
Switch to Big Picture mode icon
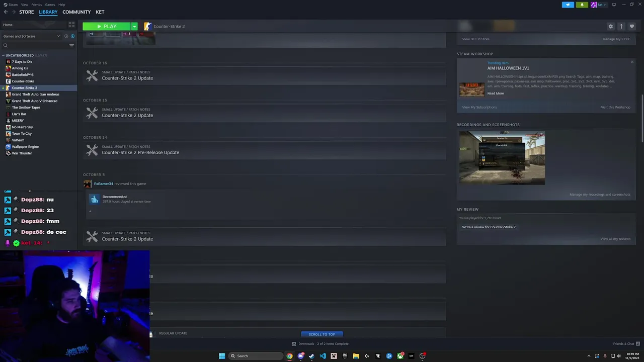pos(614,5)
